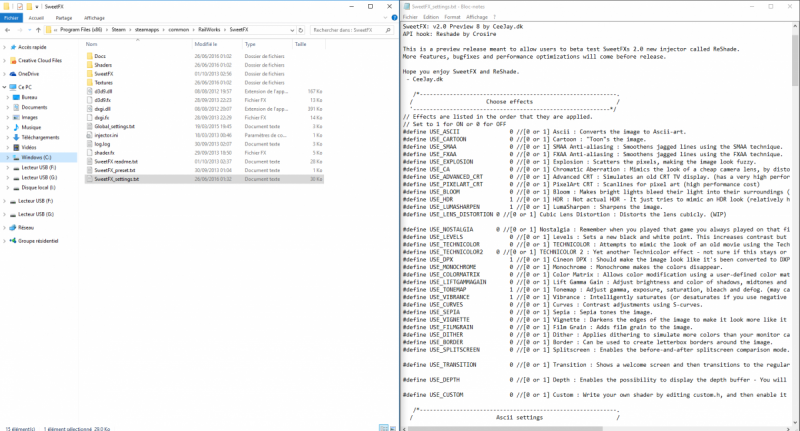Screen dimensions: 800x431
Task: Open the Docs folder
Action: click(x=100, y=56)
